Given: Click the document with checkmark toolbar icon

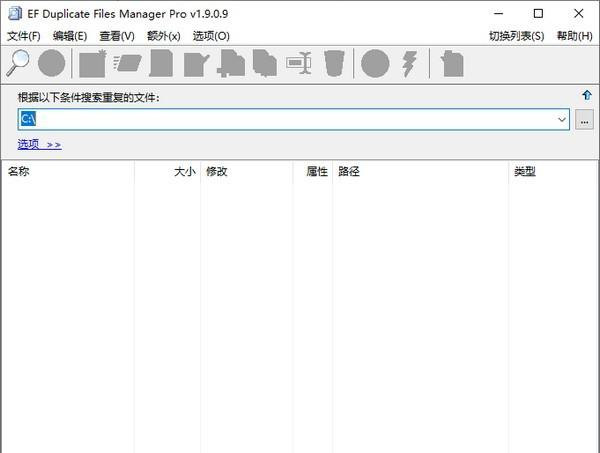Looking at the screenshot, I should click(x=197, y=64).
